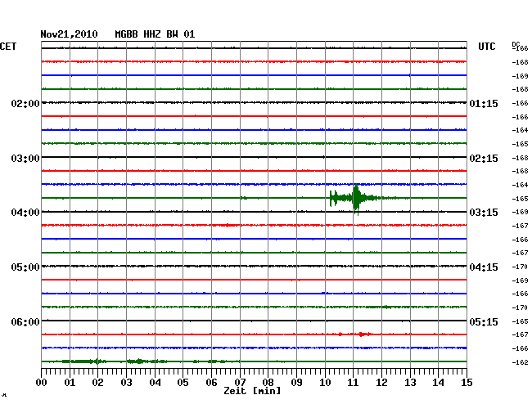The height and width of the screenshot is (404, 532).
Task: Select the 03:00 CET time label
Action: click(25, 159)
